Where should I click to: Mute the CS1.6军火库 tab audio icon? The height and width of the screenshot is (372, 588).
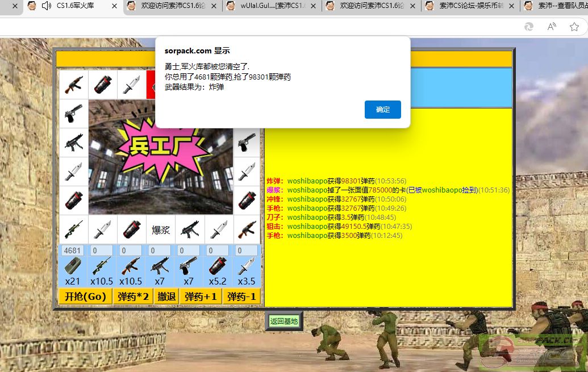coord(46,6)
